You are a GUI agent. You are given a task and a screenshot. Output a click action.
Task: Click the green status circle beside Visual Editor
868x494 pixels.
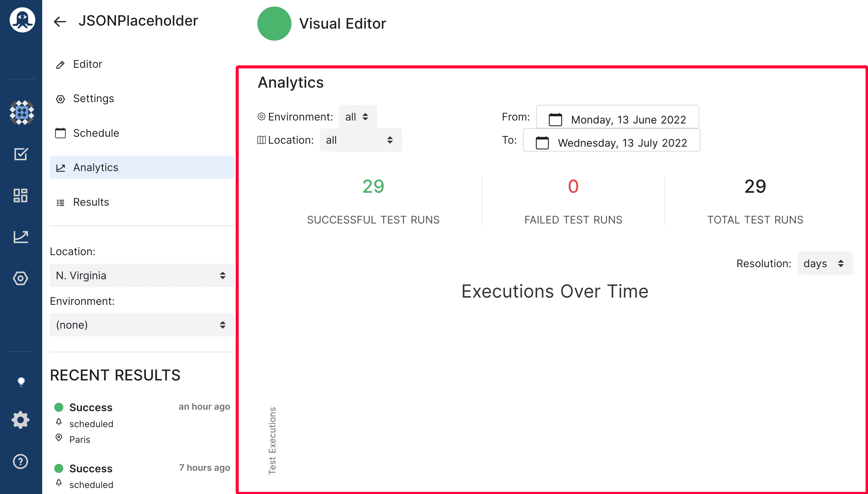pyautogui.click(x=274, y=23)
